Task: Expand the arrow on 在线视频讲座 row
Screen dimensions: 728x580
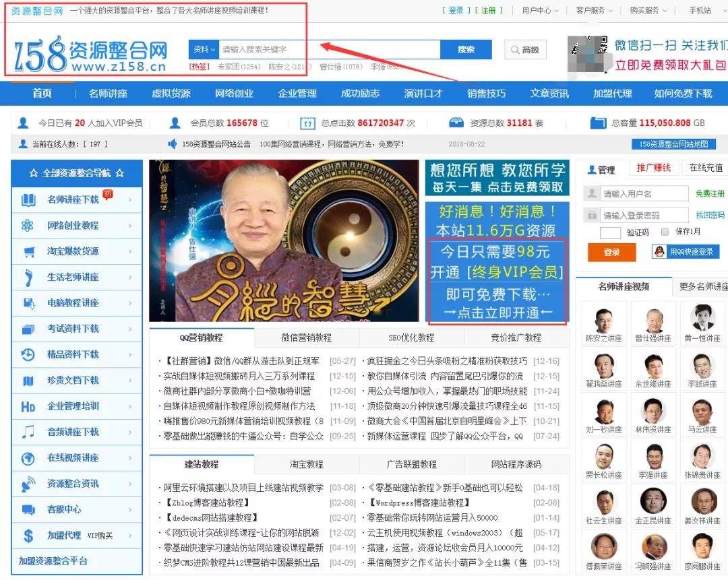Action: tap(130, 458)
